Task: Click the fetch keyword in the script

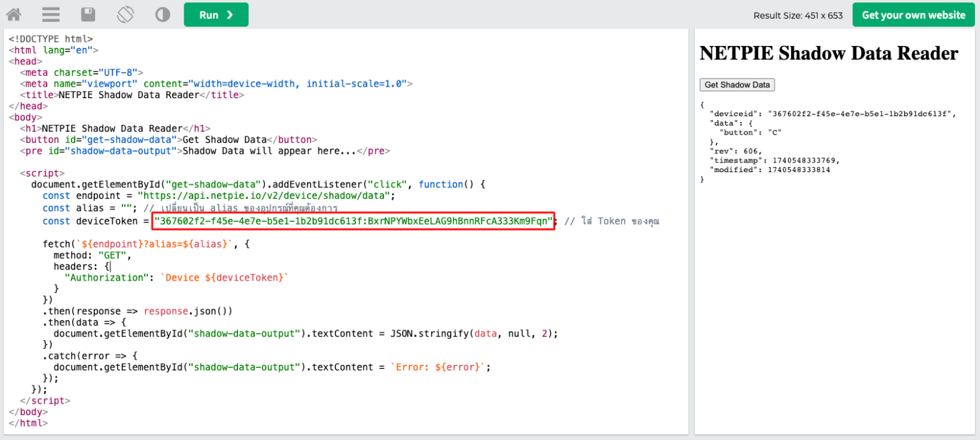Action: (x=57, y=244)
